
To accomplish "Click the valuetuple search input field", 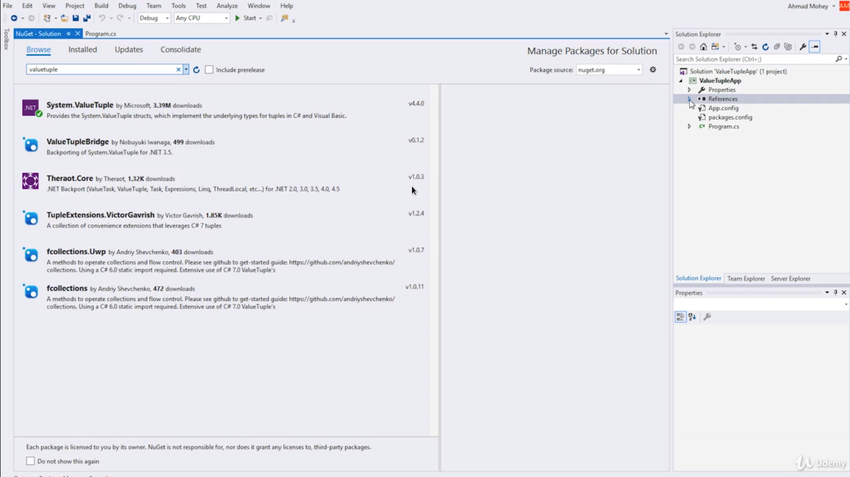I will click(101, 69).
